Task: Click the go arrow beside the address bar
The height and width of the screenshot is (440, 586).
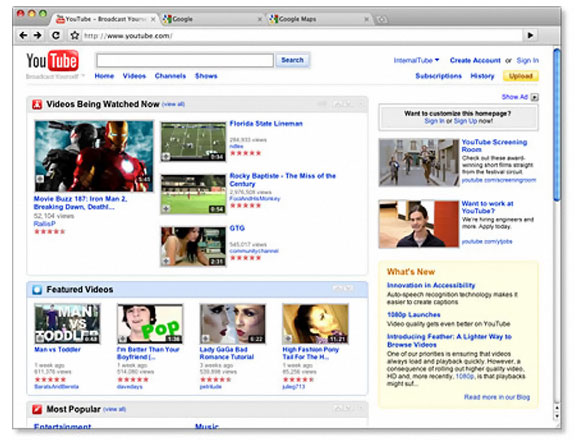Action: click(530, 36)
